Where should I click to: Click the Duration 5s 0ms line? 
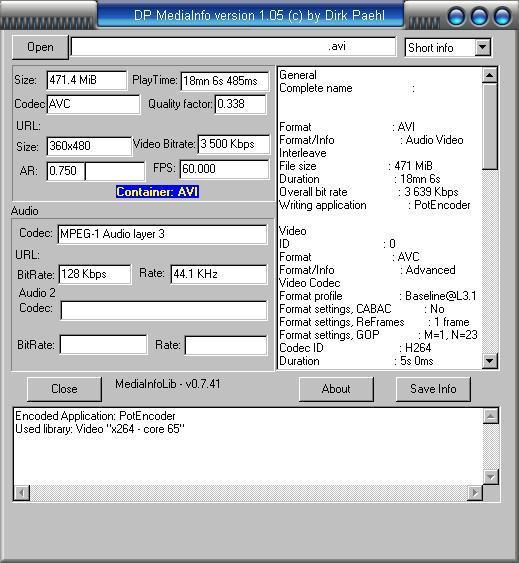(x=356, y=360)
